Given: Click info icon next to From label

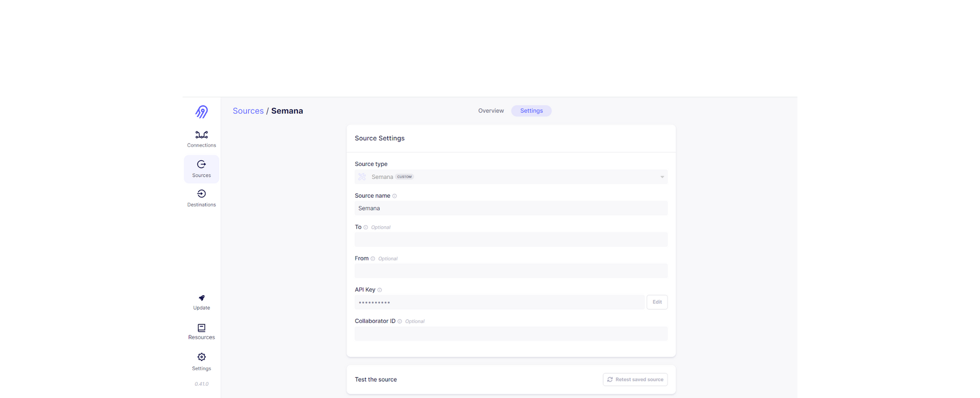Looking at the screenshot, I should [x=373, y=259].
